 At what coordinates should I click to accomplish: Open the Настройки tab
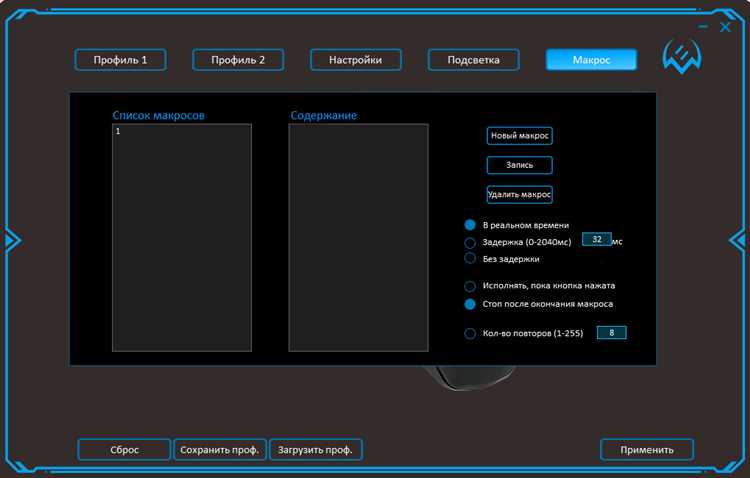coord(356,60)
